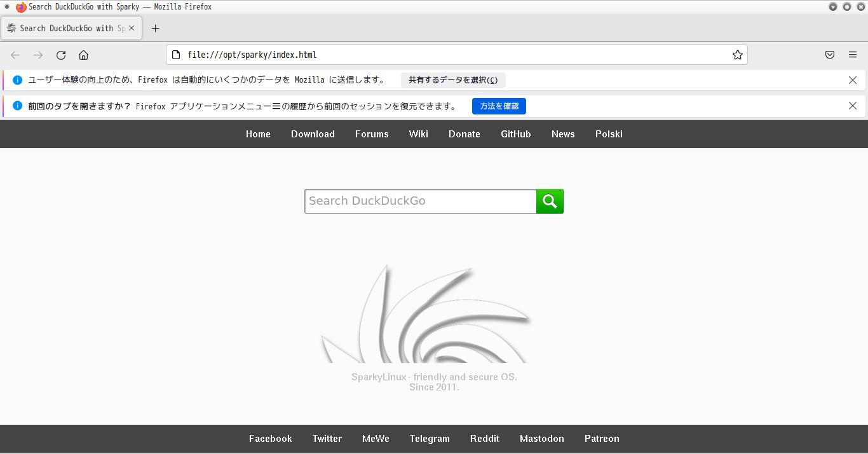Screen dimensions: 868x454
Task: Open the GitHub navigation link
Action: [516, 134]
